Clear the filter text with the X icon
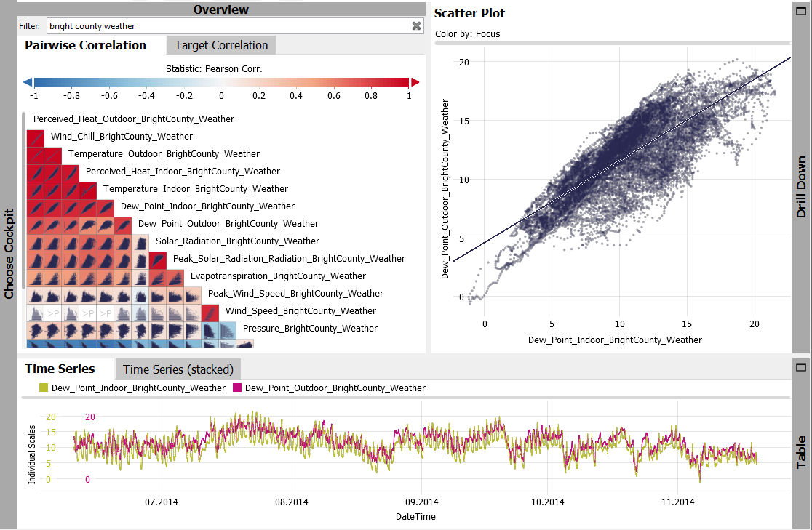The height and width of the screenshot is (530, 812). [416, 26]
